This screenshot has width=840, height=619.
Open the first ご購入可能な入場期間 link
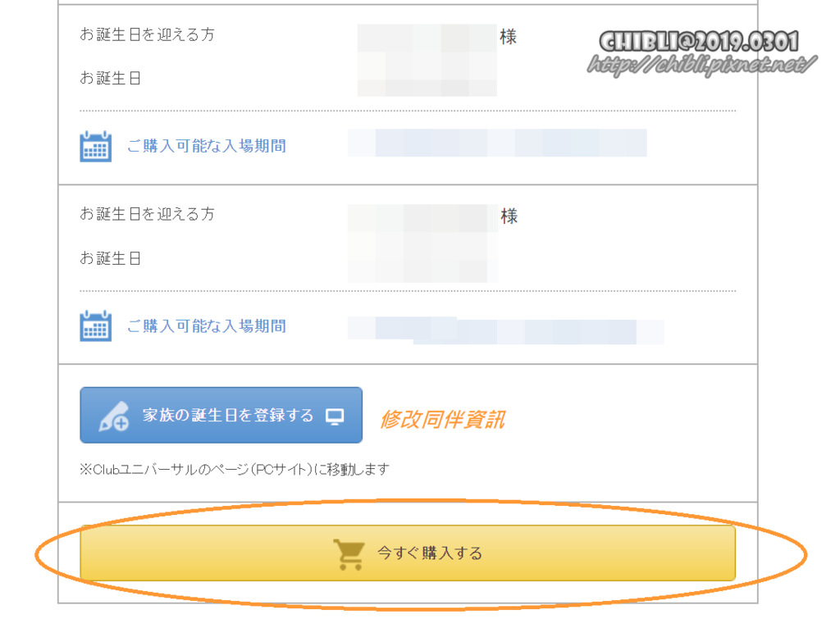pyautogui.click(x=206, y=146)
